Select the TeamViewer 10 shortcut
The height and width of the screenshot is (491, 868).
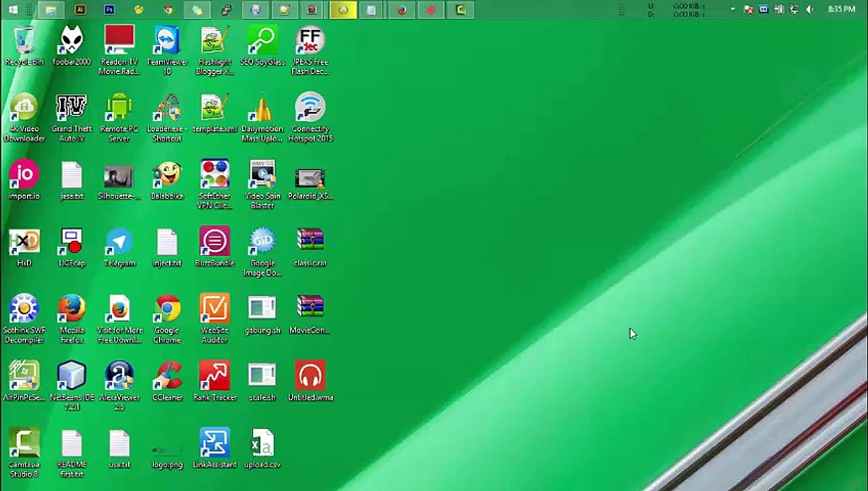pyautogui.click(x=167, y=50)
